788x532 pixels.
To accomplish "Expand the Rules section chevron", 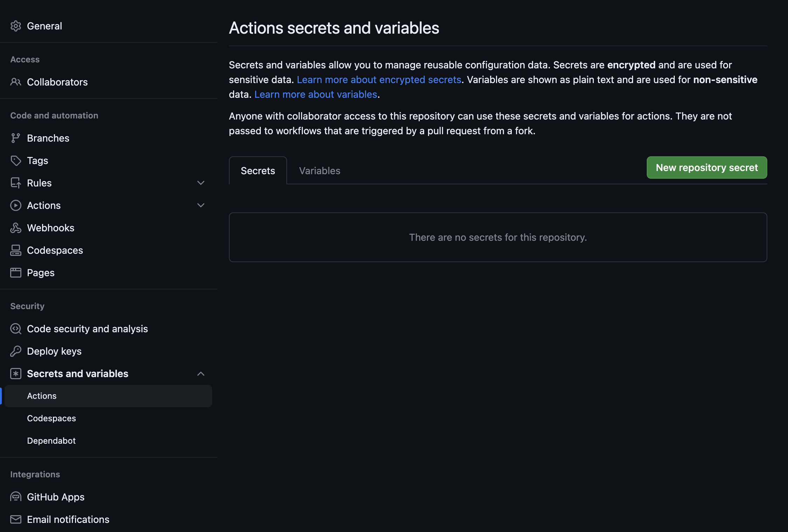I will (201, 183).
